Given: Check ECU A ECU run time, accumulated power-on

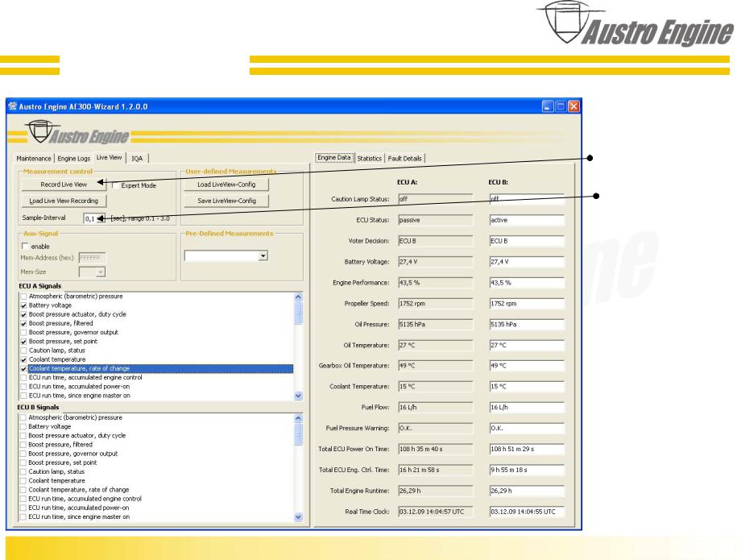Looking at the screenshot, I should tap(23, 387).
